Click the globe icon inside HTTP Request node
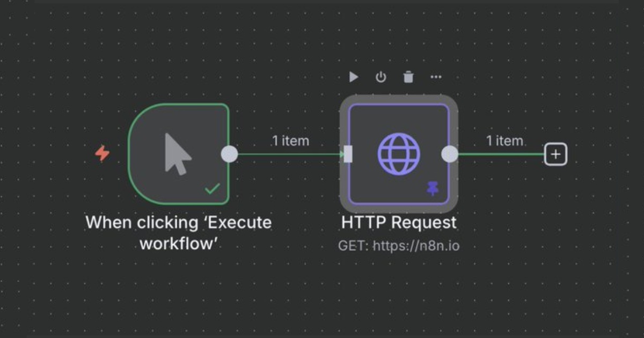 point(398,154)
